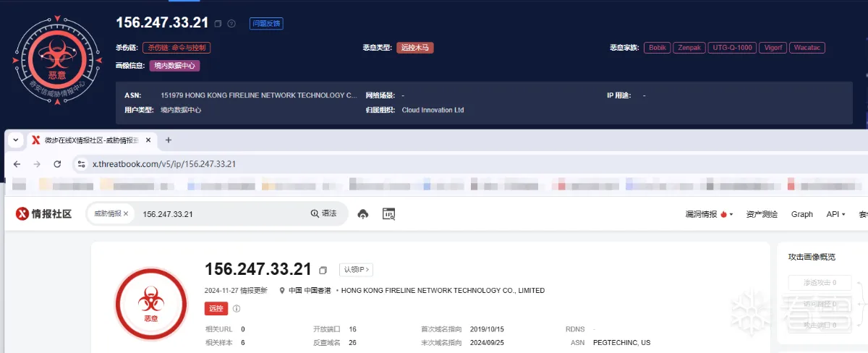Click ASN value PEGTECHINC, US
868x353 pixels.
click(x=621, y=342)
